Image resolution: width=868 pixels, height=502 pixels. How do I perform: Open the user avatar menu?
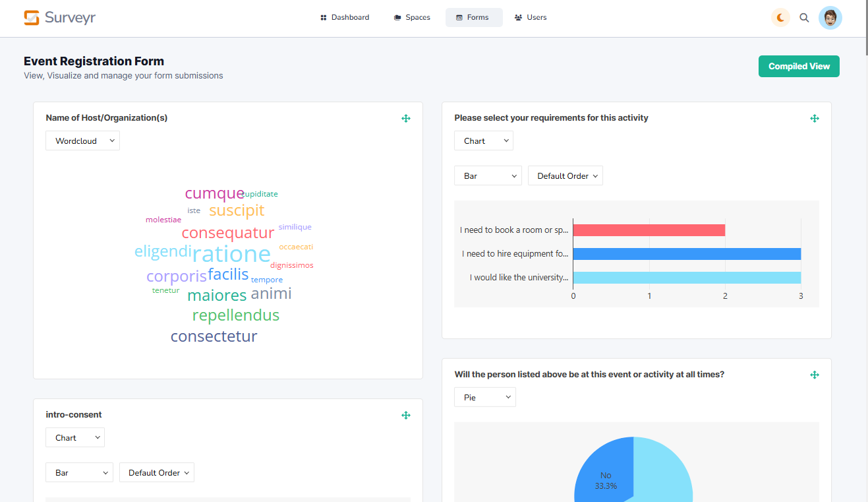830,18
